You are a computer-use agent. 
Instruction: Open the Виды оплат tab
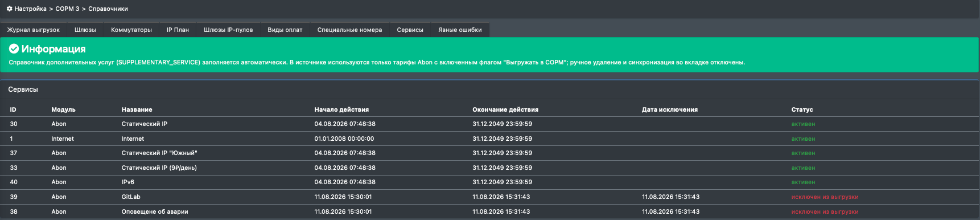(285, 30)
